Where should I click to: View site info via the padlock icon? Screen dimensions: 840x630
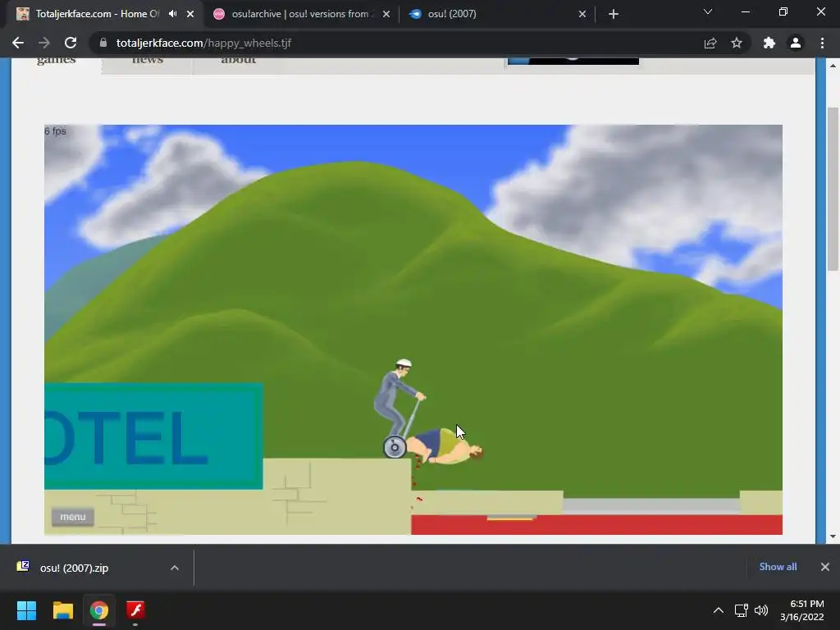pos(103,43)
